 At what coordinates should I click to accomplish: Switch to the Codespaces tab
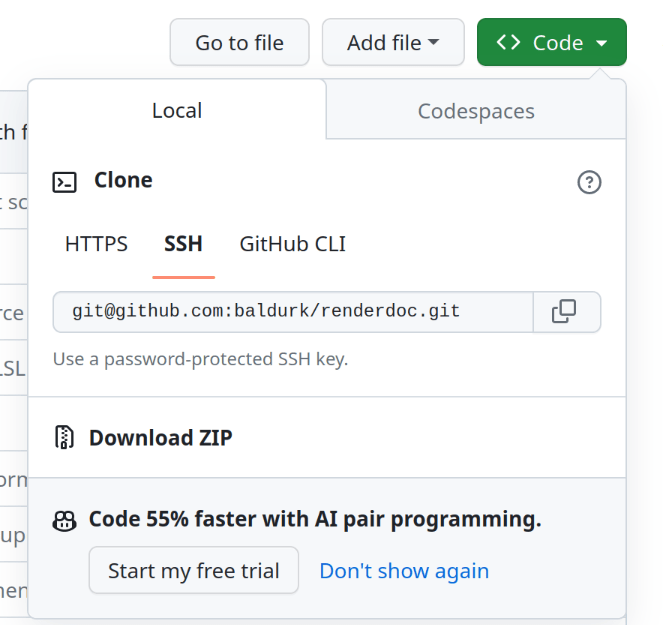coord(476,111)
